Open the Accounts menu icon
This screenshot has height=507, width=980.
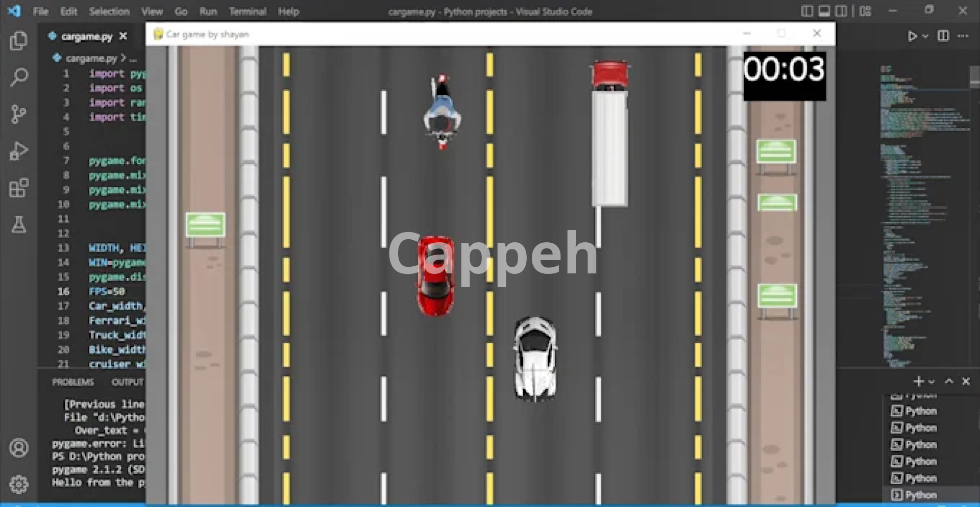coord(19,448)
